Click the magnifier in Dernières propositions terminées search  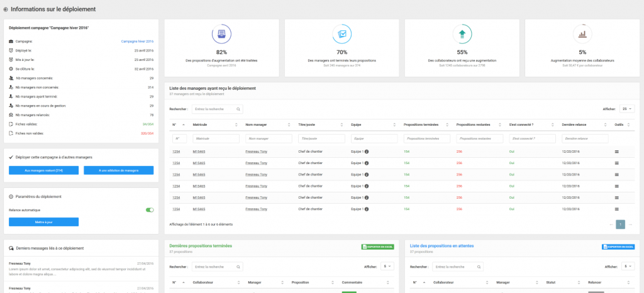point(238,267)
